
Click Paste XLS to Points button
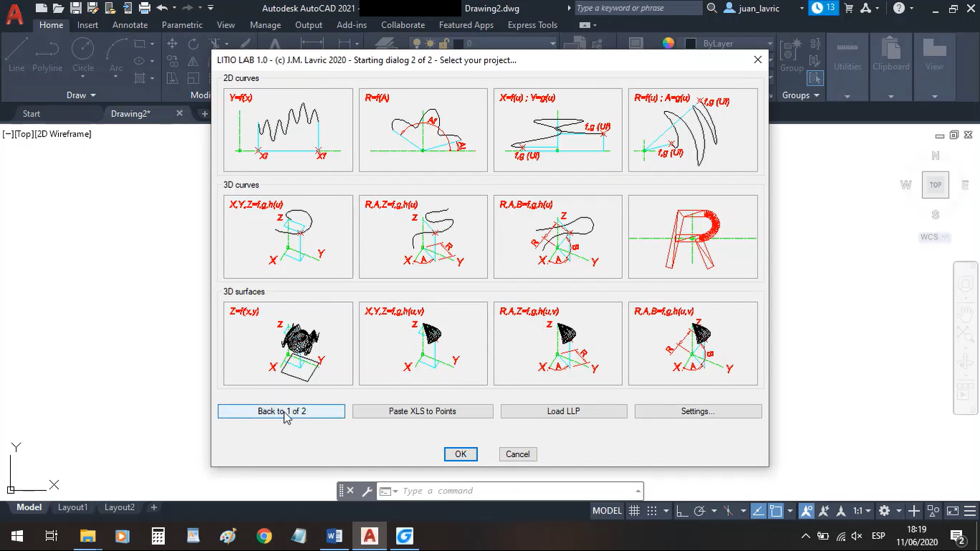tap(423, 411)
